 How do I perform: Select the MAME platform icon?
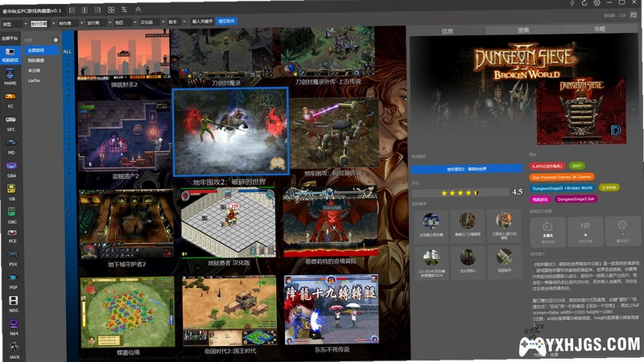click(x=10, y=74)
